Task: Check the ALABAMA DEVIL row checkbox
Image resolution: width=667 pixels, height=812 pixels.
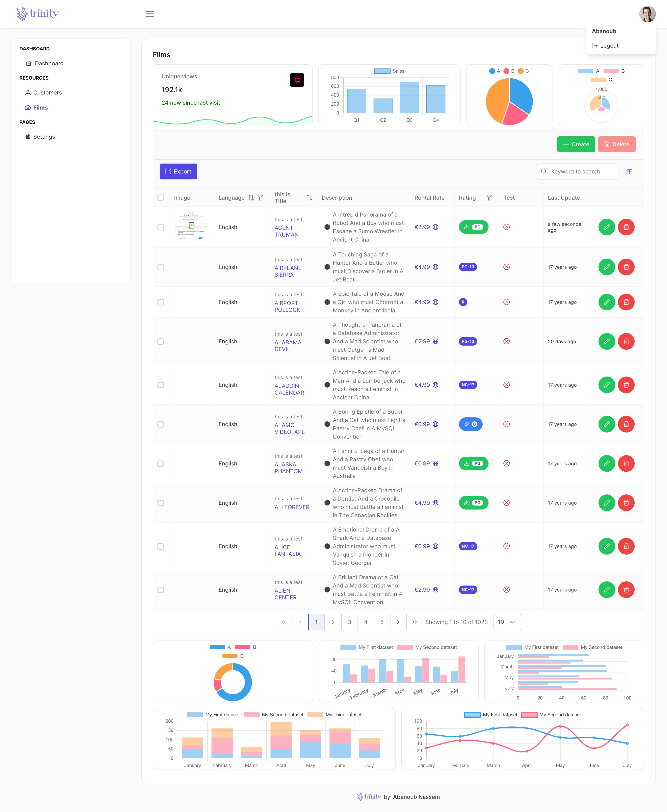Action: [x=161, y=341]
